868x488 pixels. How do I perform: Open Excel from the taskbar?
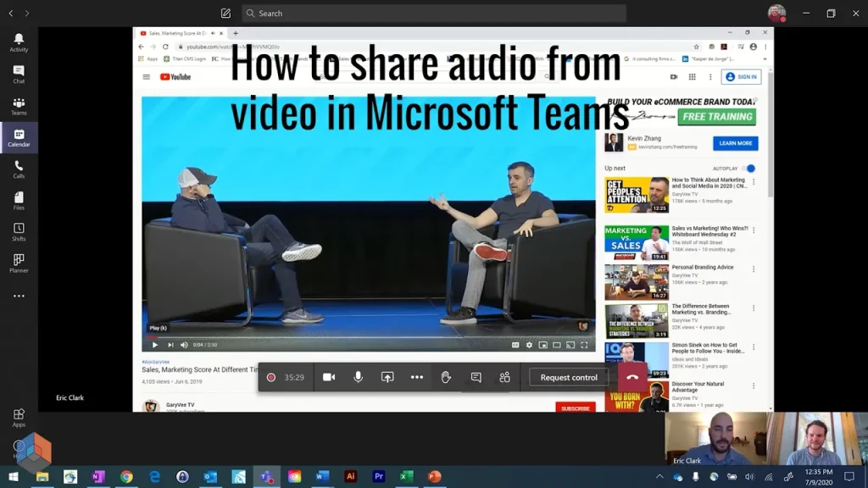point(406,476)
